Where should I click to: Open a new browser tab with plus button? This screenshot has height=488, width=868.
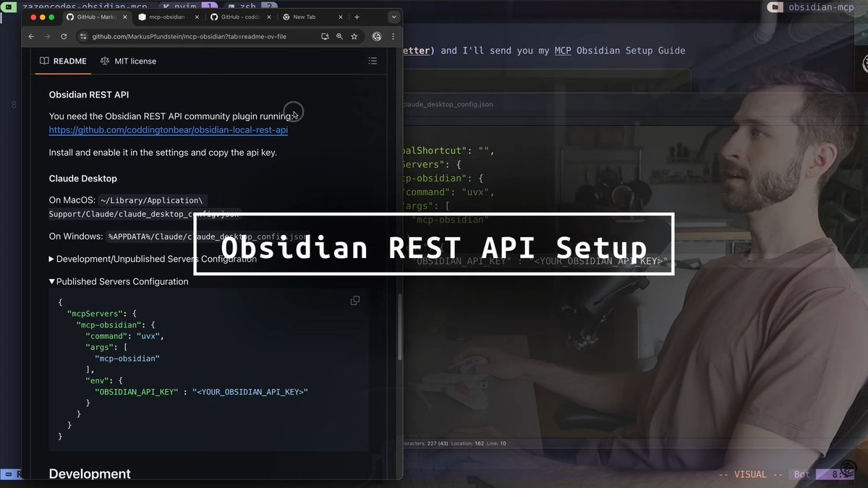(x=357, y=17)
